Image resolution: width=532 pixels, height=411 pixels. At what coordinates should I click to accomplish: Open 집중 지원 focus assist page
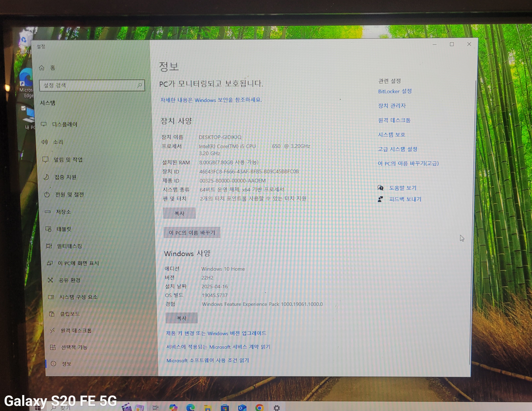coord(60,177)
